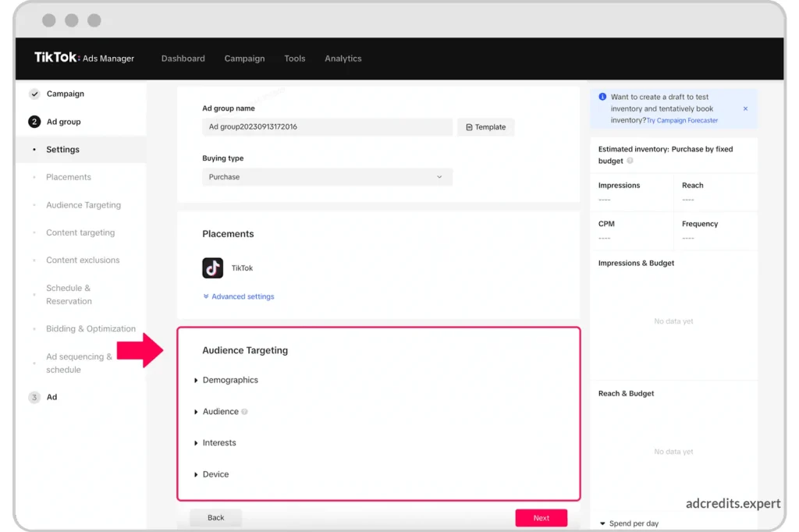Click the completed Campaign step checkmark

coord(34,94)
